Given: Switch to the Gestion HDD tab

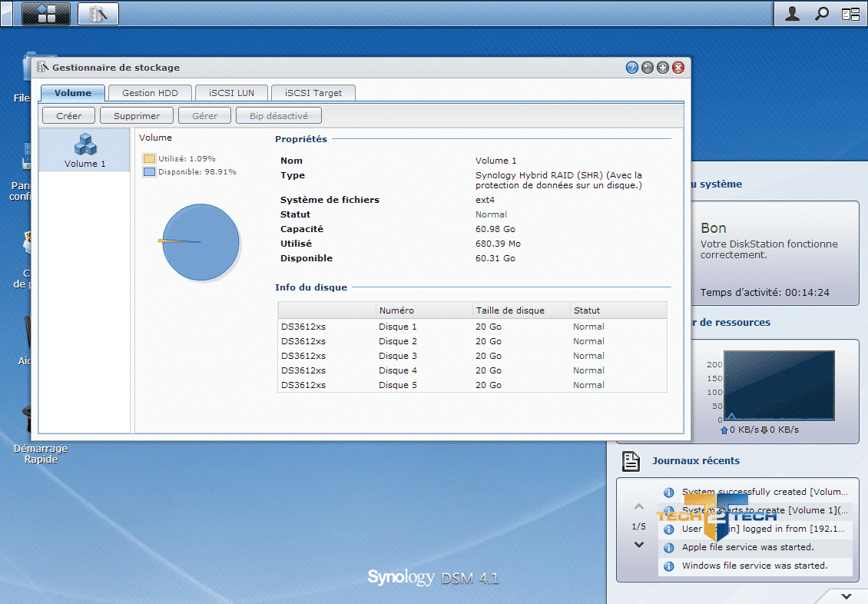Looking at the screenshot, I should [x=150, y=92].
